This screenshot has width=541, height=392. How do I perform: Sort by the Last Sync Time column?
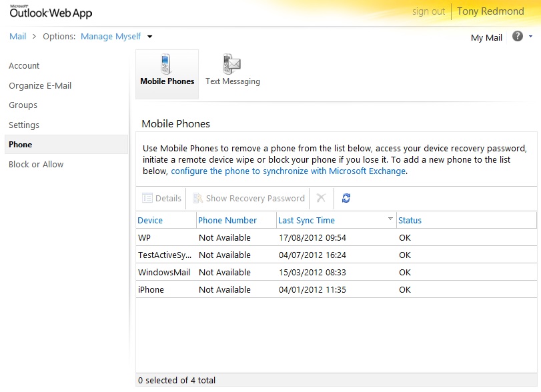coord(306,220)
